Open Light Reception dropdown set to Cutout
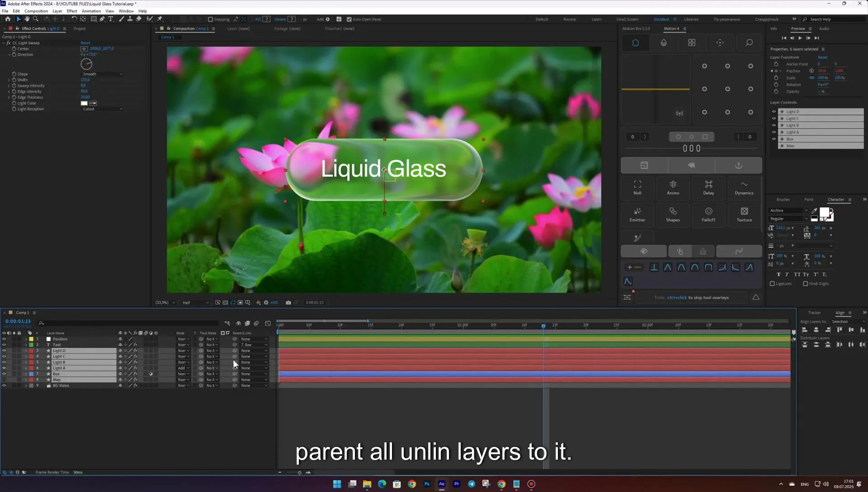The image size is (868, 492). [x=102, y=109]
